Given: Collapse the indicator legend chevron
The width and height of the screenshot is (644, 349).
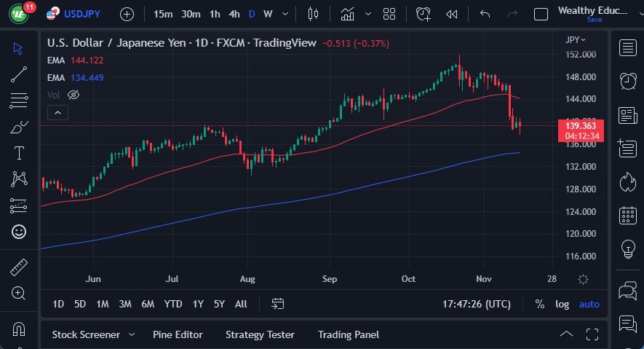Looking at the screenshot, I should (x=57, y=112).
